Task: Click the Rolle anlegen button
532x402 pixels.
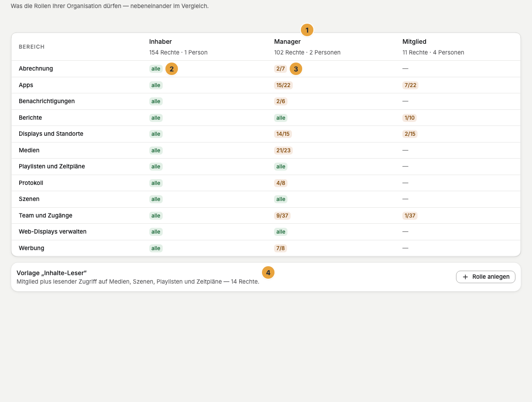Action: (486, 277)
